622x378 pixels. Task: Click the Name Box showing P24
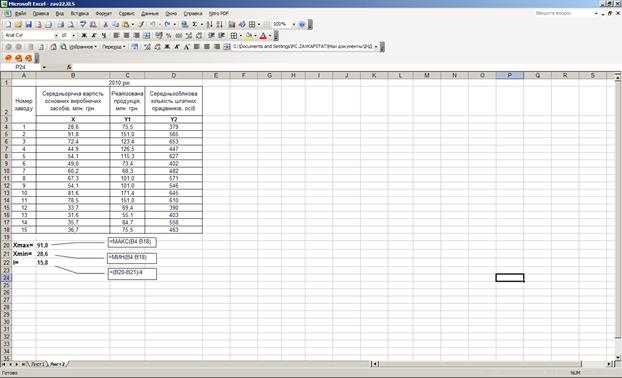[x=21, y=67]
